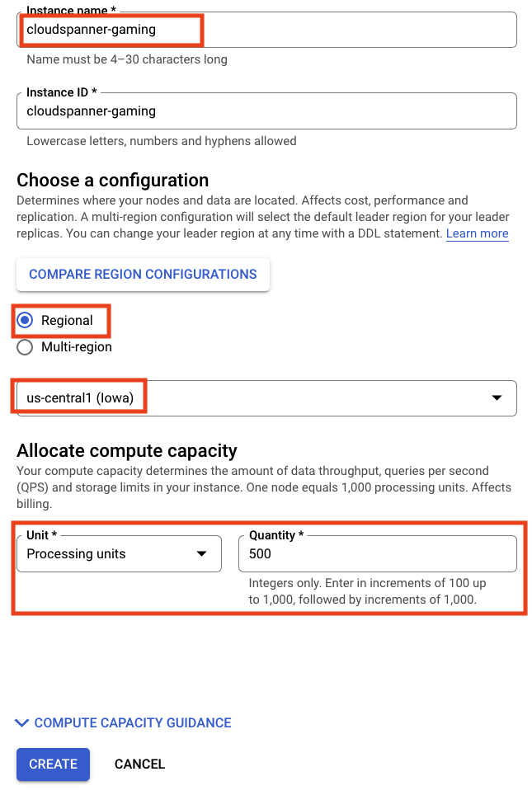Viewport: 532px width, 795px height.
Task: Click the "Multi-region" option label text
Action: (77, 347)
